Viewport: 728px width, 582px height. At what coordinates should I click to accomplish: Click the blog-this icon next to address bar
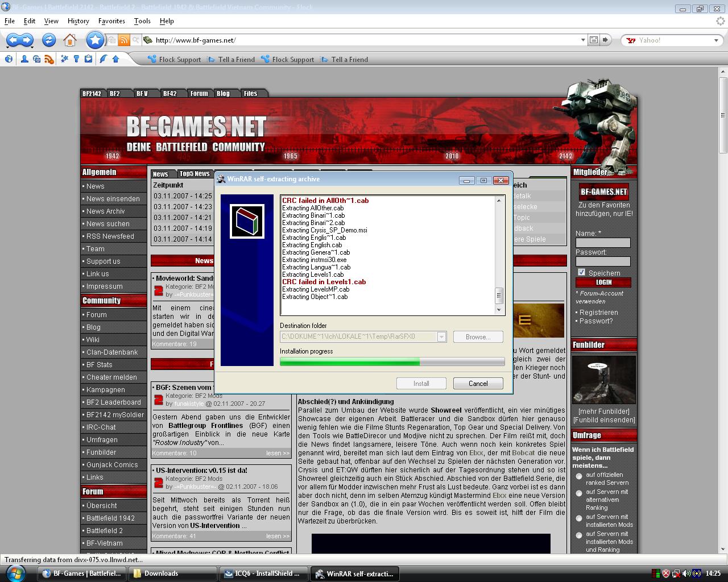[x=594, y=40]
